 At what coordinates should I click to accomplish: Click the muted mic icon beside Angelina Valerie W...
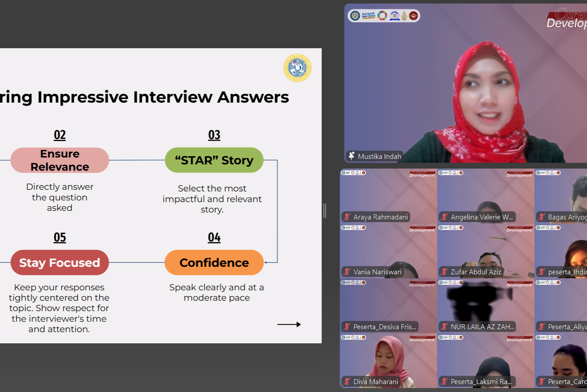(x=444, y=217)
